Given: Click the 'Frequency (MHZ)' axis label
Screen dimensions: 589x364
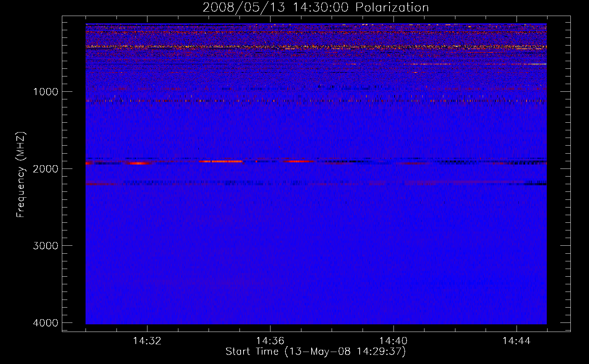Looking at the screenshot, I should (21, 175).
